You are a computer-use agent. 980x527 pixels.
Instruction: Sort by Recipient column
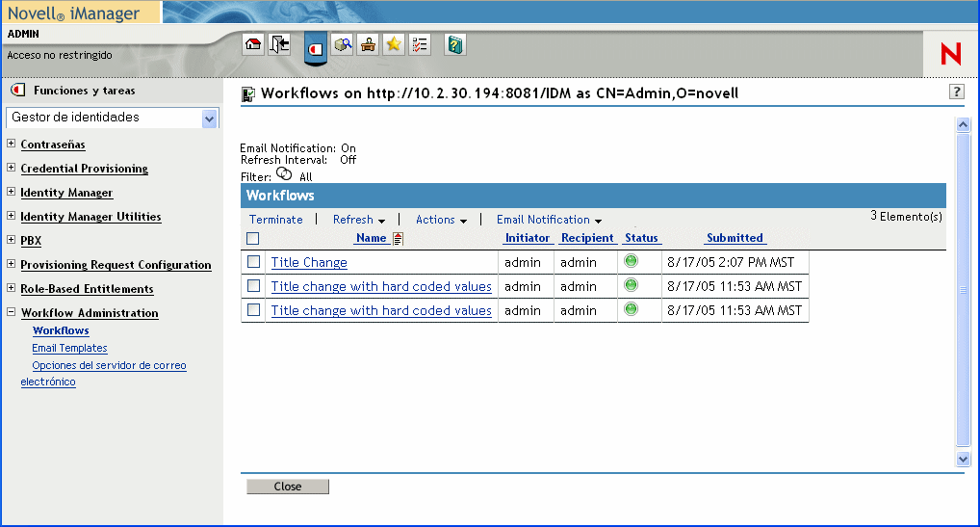tap(587, 238)
